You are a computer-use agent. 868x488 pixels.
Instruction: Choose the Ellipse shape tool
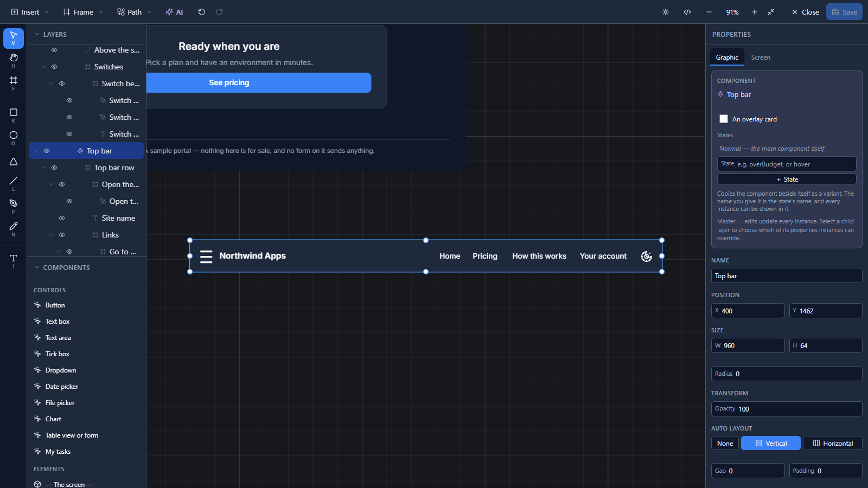14,138
